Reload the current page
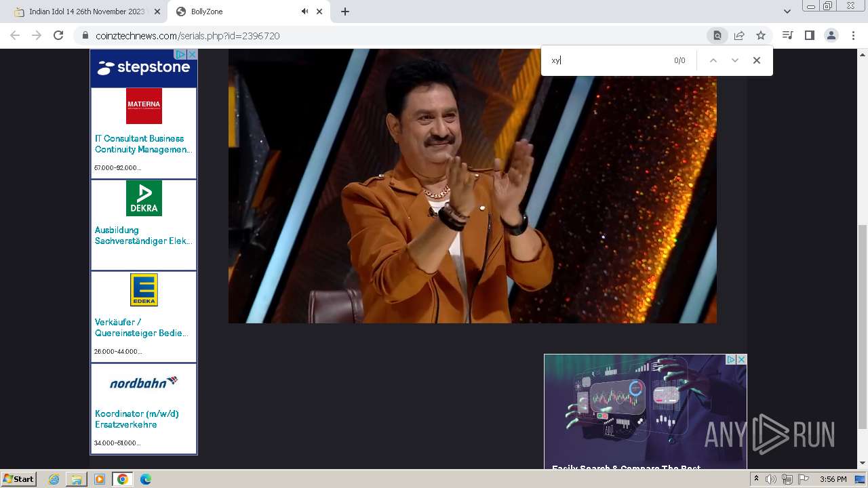Viewport: 868px width, 488px height. tap(58, 35)
